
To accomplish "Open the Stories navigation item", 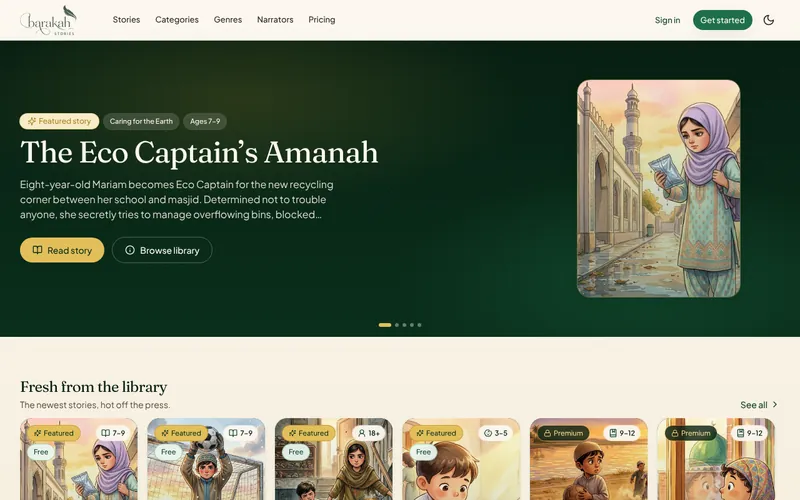I will pyautogui.click(x=127, y=20).
